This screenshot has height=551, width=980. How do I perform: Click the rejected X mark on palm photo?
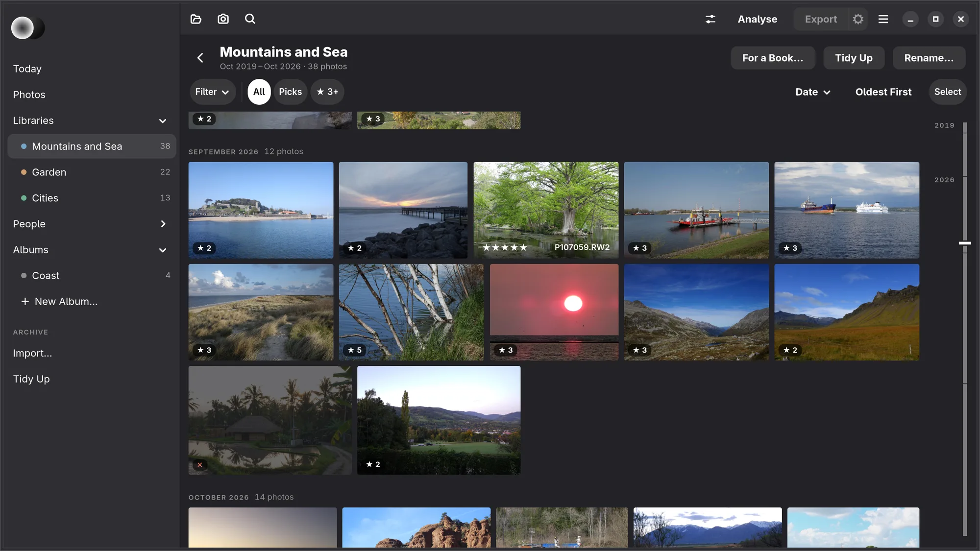(200, 465)
